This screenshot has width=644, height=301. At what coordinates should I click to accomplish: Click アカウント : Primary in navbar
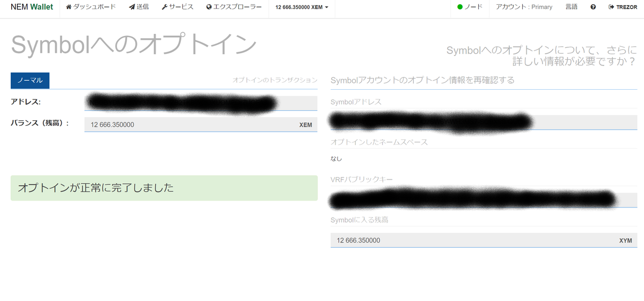click(x=524, y=7)
